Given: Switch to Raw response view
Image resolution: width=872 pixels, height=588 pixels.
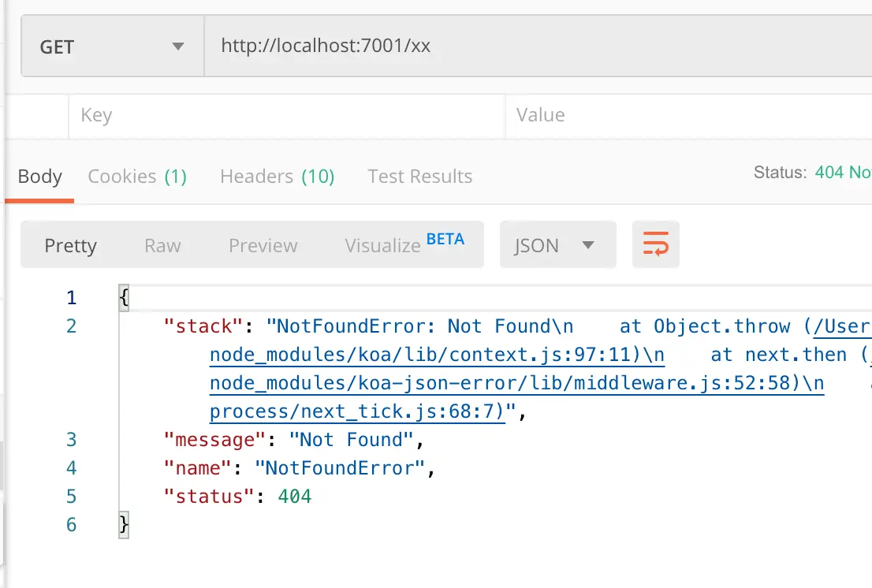Looking at the screenshot, I should [x=162, y=246].
